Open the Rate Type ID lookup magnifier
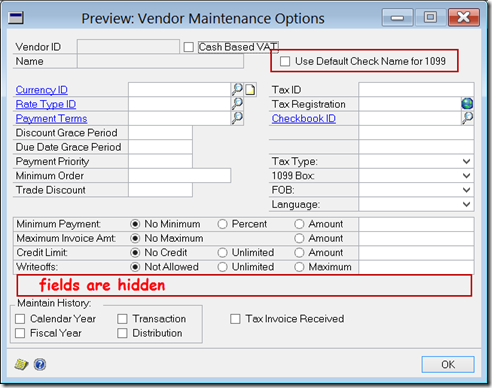This screenshot has width=492, height=388. [237, 104]
